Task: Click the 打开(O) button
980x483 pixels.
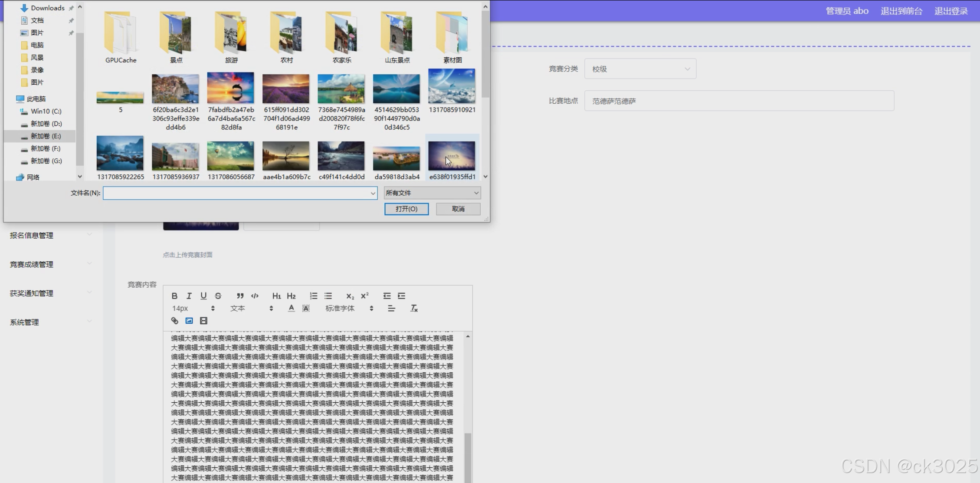Action: tap(406, 209)
